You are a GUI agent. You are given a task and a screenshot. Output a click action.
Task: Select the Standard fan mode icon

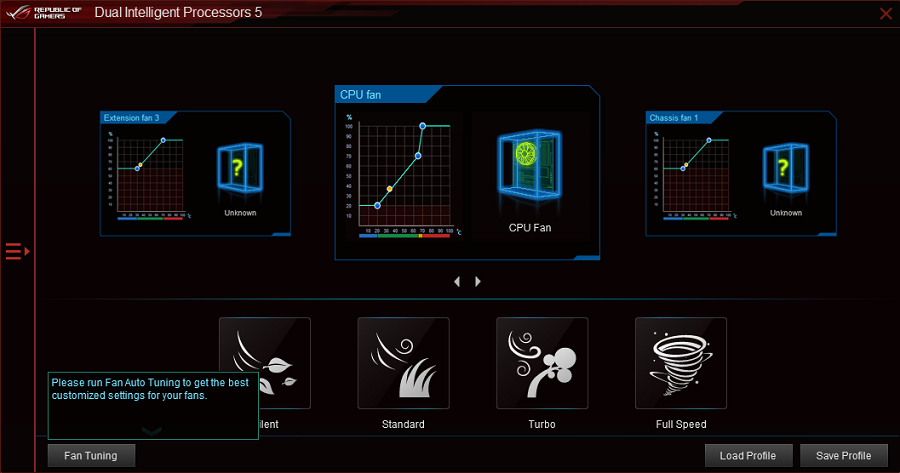pos(404,363)
